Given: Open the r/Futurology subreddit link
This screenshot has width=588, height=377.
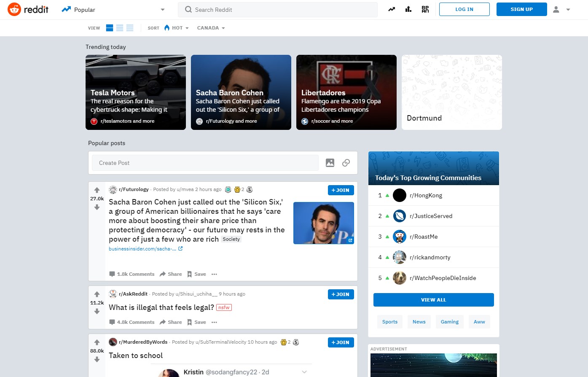Looking at the screenshot, I should coord(134,189).
